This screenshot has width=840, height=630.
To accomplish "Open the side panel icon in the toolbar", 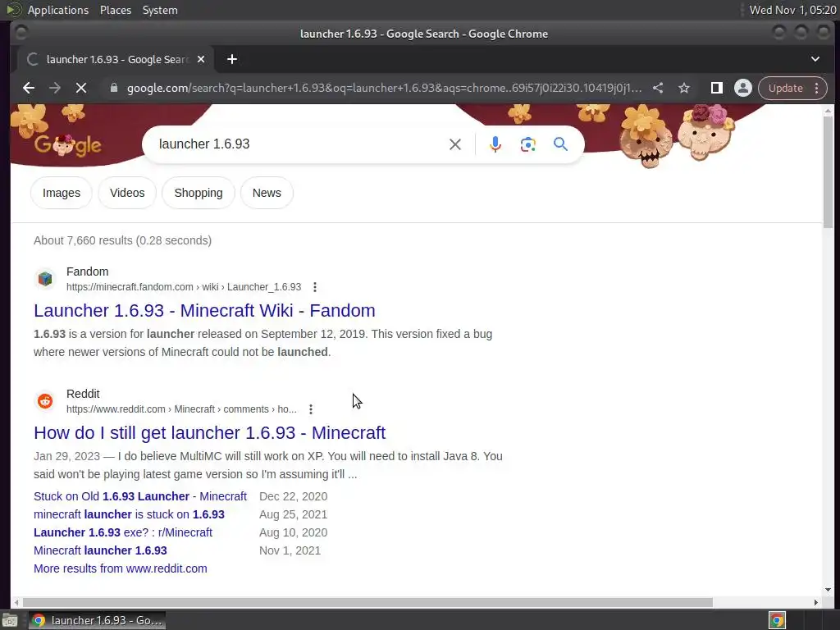I will [x=716, y=88].
